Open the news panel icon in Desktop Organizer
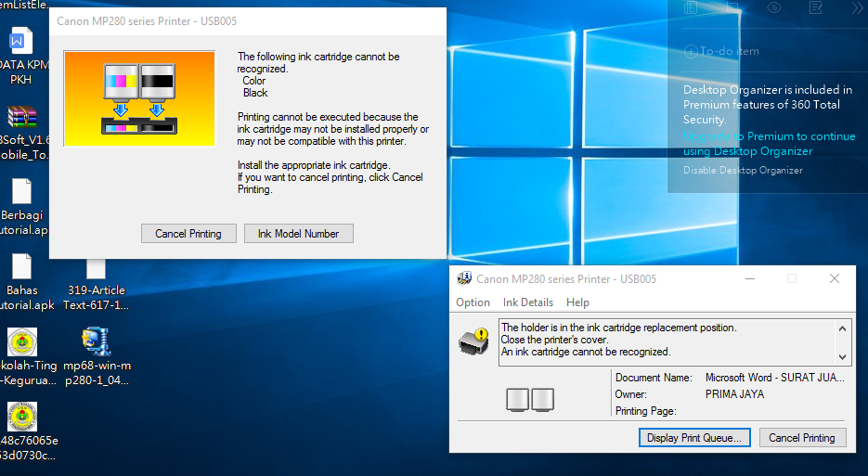 (691, 7)
